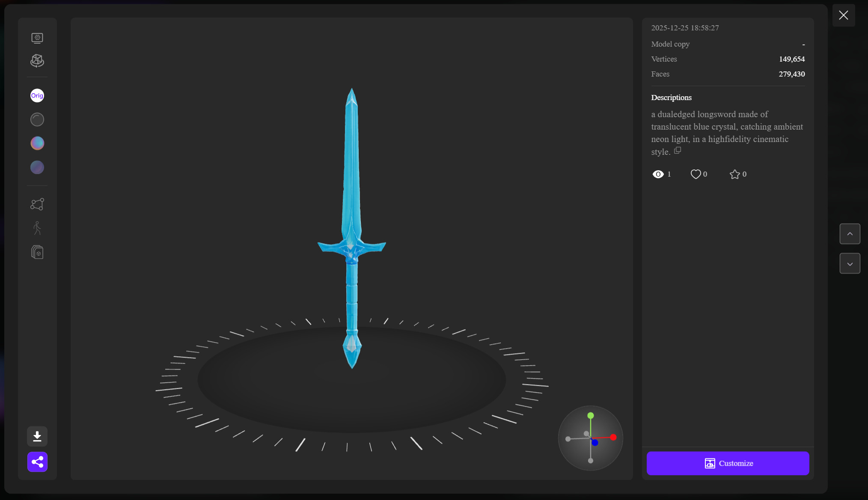Click the download model icon
The height and width of the screenshot is (500, 868).
[37, 436]
